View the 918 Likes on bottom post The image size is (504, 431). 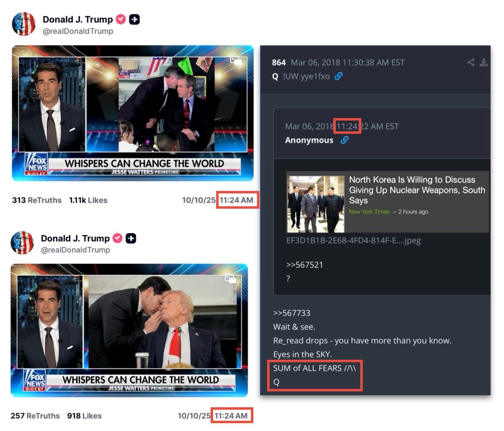(84, 416)
